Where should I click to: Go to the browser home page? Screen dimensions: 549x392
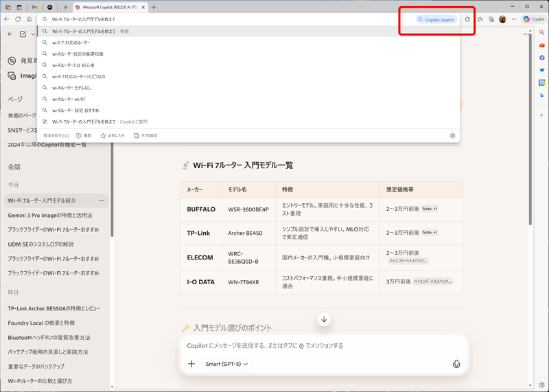tap(29, 19)
